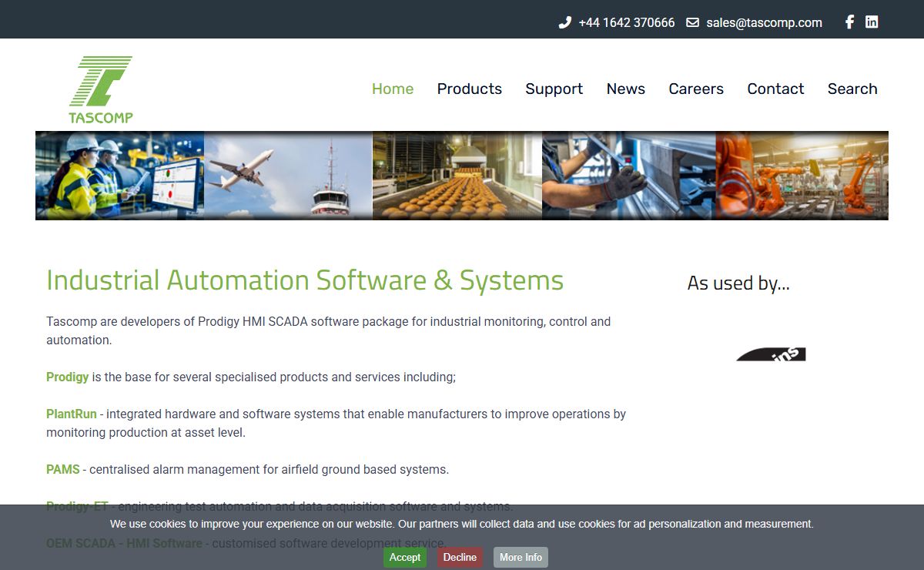This screenshot has height=570, width=924.
Task: Click the As used by... heading
Action: 738,283
